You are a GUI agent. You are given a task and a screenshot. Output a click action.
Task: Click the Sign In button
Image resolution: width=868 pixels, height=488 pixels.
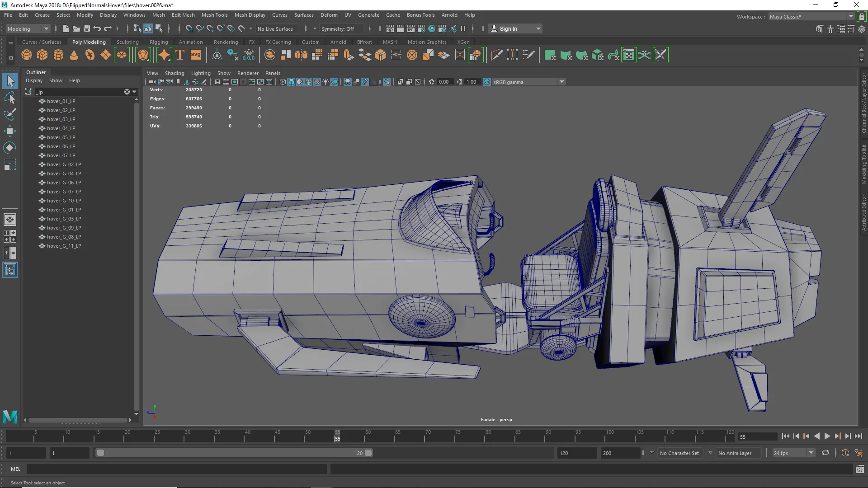515,28
